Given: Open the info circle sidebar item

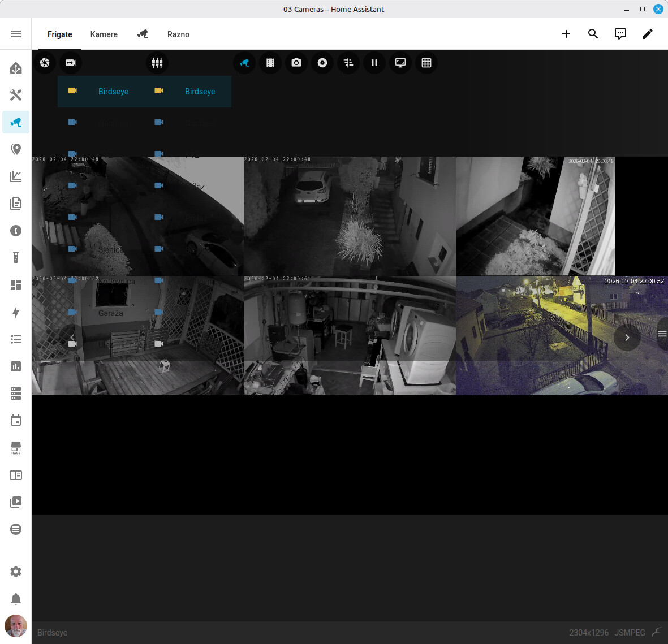Looking at the screenshot, I should [x=16, y=231].
